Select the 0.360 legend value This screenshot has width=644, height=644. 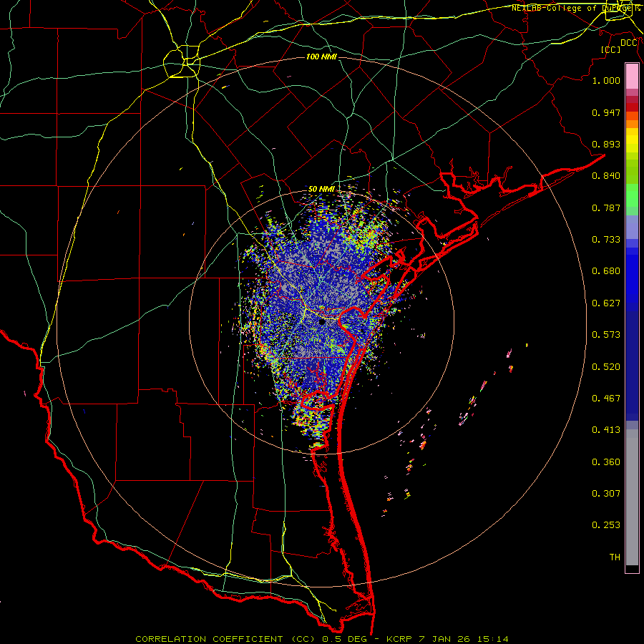tap(606, 462)
